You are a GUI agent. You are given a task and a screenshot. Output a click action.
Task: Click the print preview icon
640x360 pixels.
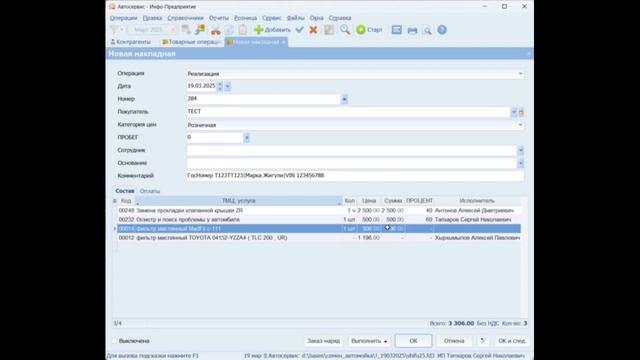(x=427, y=30)
